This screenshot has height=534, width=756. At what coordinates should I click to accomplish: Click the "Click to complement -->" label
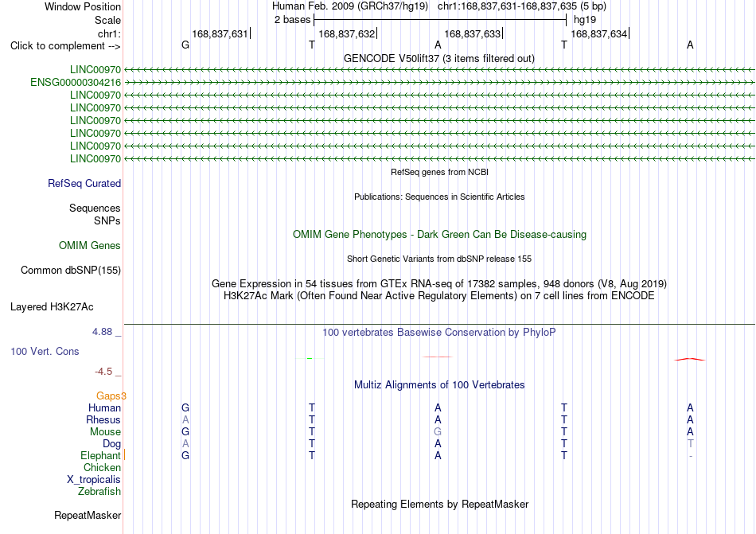click(x=65, y=46)
